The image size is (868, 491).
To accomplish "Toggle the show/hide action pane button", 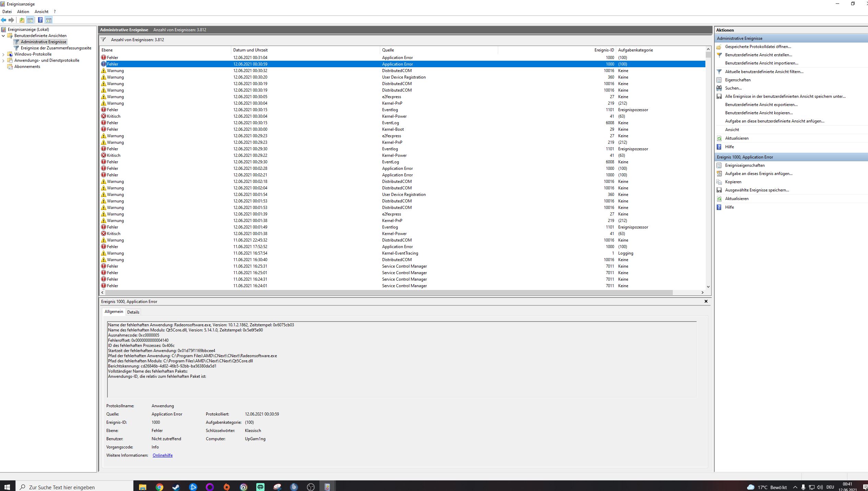I will (x=49, y=20).
